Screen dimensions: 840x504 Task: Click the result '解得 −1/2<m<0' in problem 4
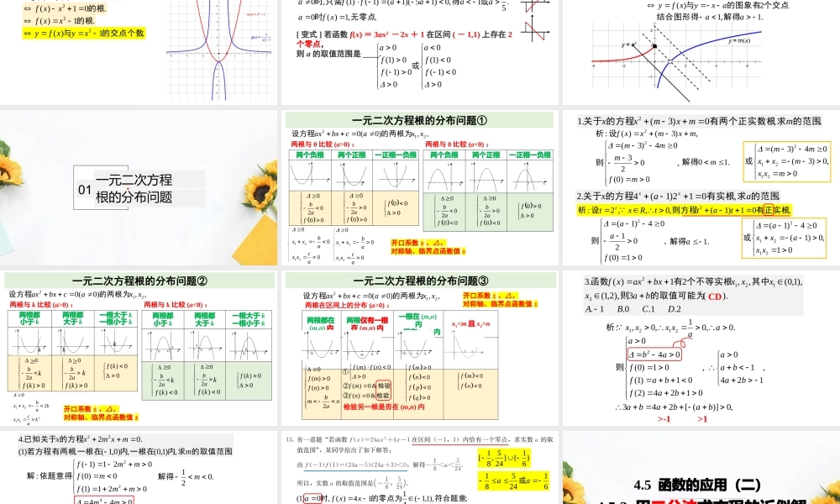tap(186, 476)
